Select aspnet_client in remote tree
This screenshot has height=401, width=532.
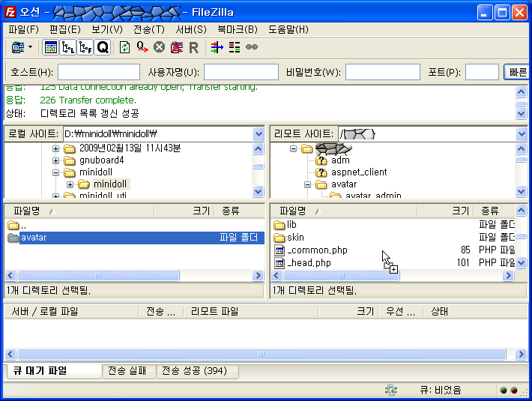click(x=359, y=172)
